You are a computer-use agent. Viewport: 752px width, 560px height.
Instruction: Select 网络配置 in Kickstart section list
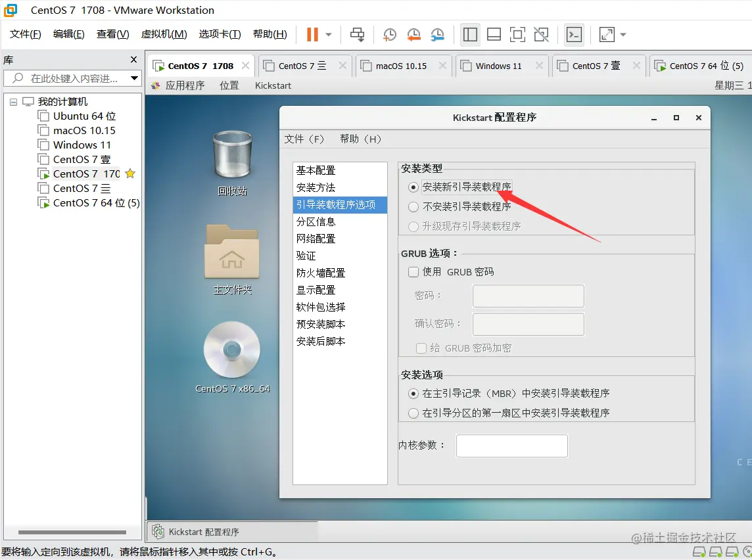[340, 239]
